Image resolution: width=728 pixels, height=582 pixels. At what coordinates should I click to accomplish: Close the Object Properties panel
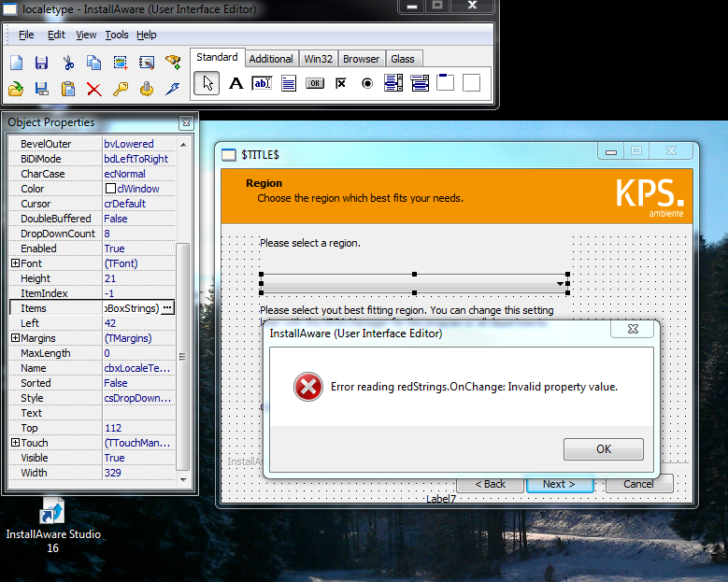186,122
